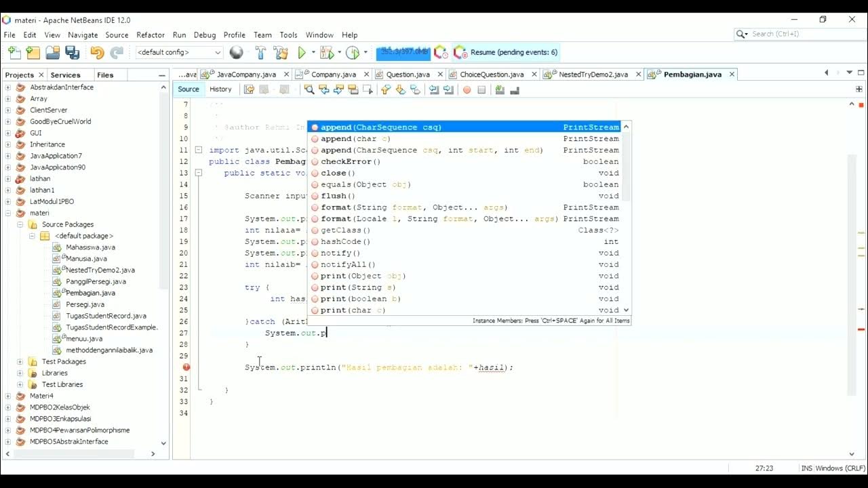Collapse the materi project node
868x488 pixels.
8,213
